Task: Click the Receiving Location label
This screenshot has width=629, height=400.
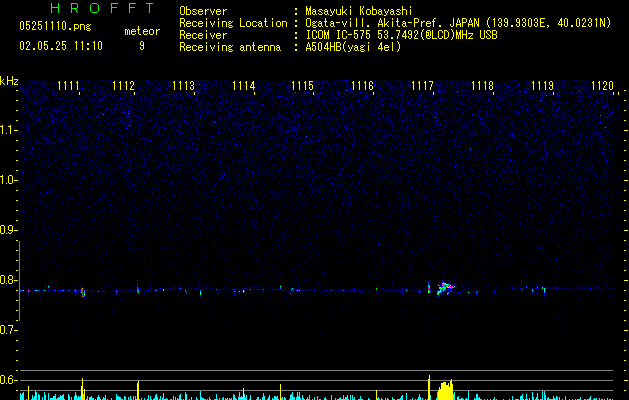Action: point(233,23)
